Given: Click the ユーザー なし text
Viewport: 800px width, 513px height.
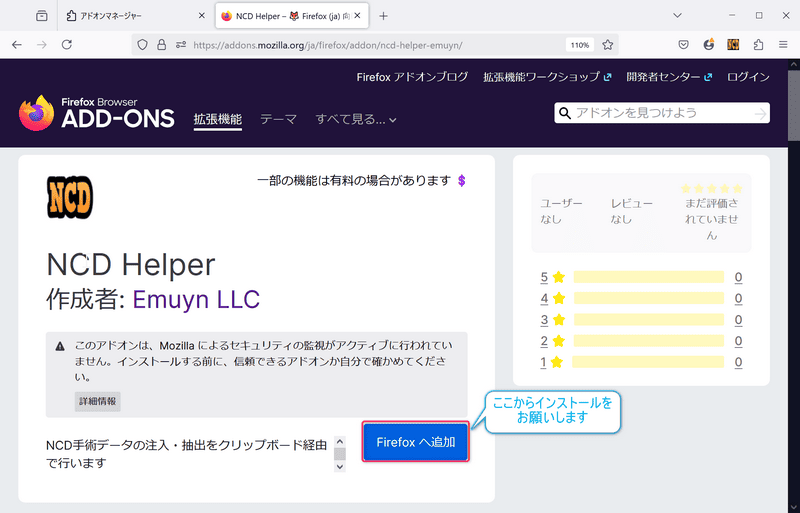Looking at the screenshot, I should coord(561,211).
